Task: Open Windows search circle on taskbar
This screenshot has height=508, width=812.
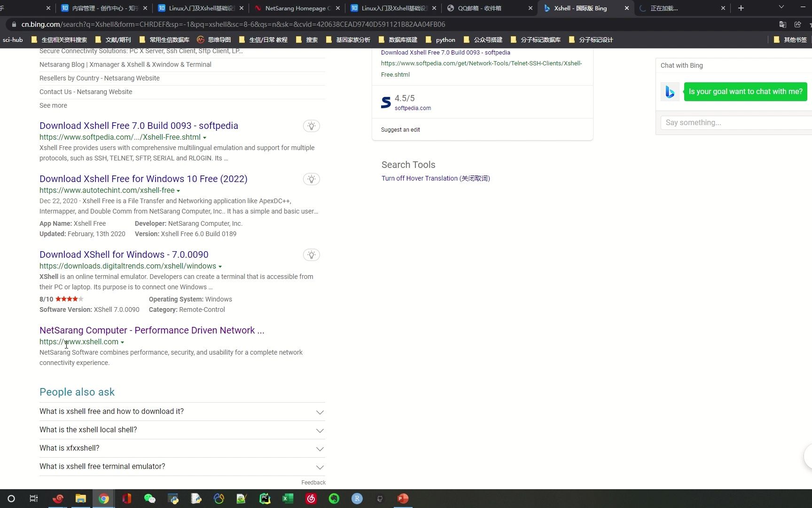Action: [x=11, y=499]
